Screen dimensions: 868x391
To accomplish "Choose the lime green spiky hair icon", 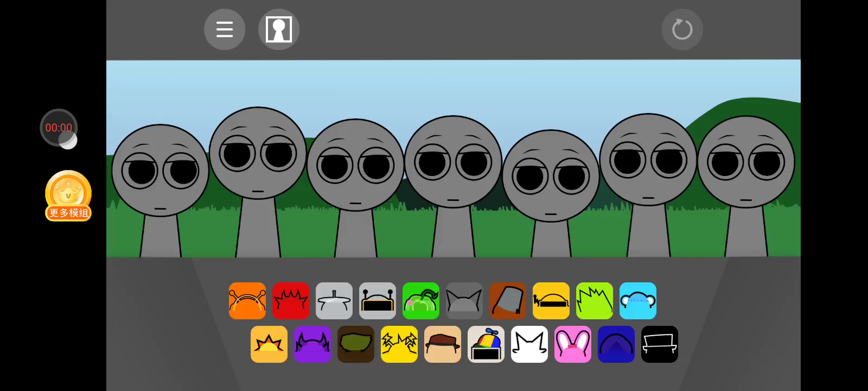I will (595, 301).
